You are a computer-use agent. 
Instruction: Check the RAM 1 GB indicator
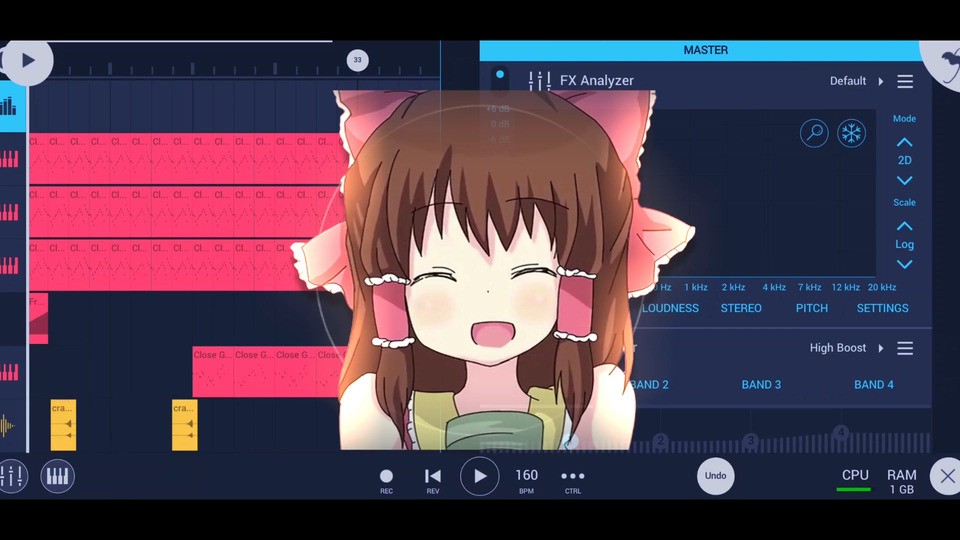[x=901, y=482]
